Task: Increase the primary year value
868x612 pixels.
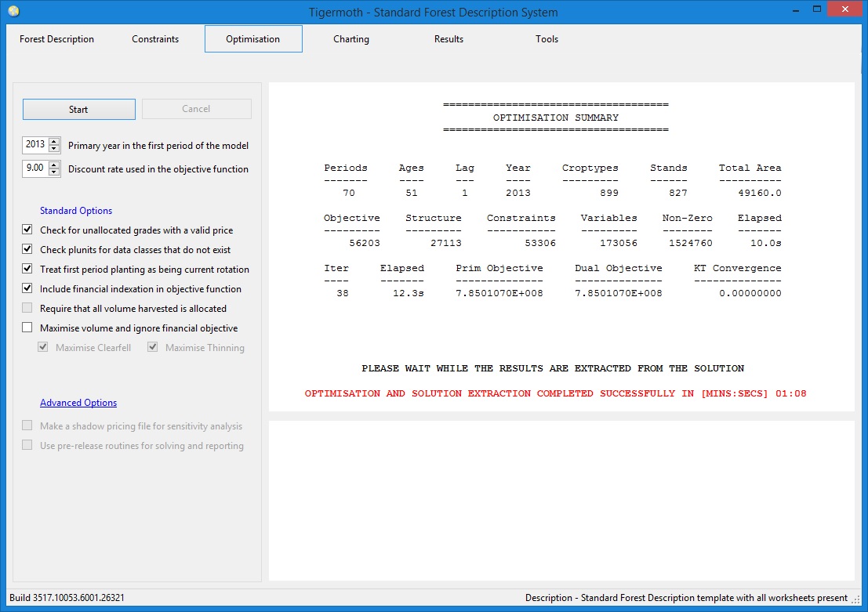Action: click(54, 141)
